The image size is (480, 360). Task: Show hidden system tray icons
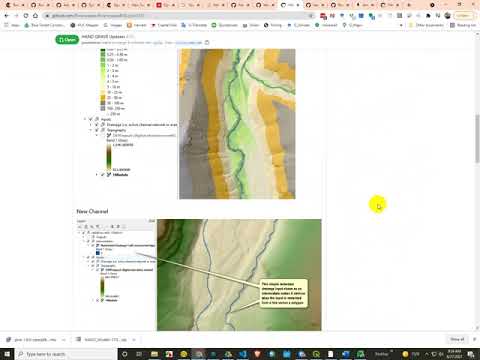(x=426, y=354)
